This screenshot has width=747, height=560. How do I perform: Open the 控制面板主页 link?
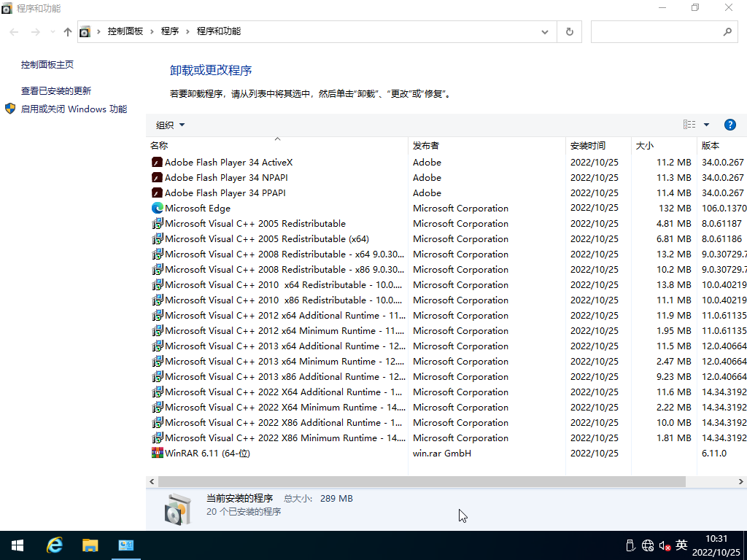(47, 65)
